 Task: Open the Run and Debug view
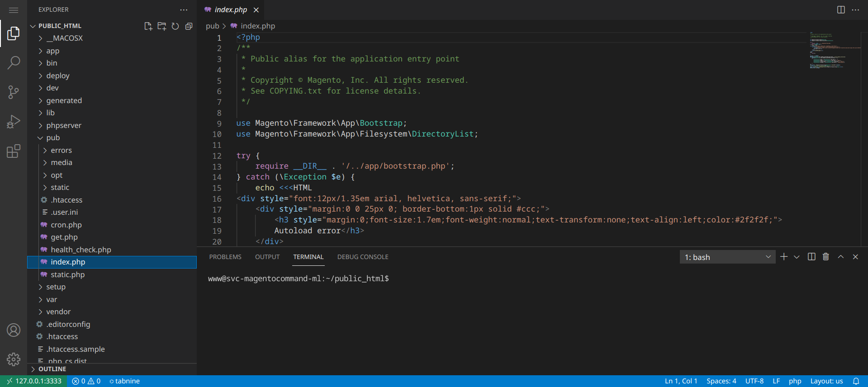14,122
